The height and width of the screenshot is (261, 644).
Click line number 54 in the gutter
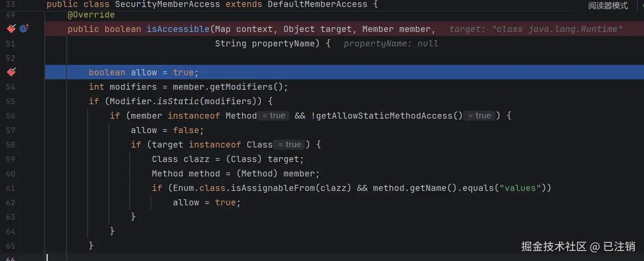point(11,87)
